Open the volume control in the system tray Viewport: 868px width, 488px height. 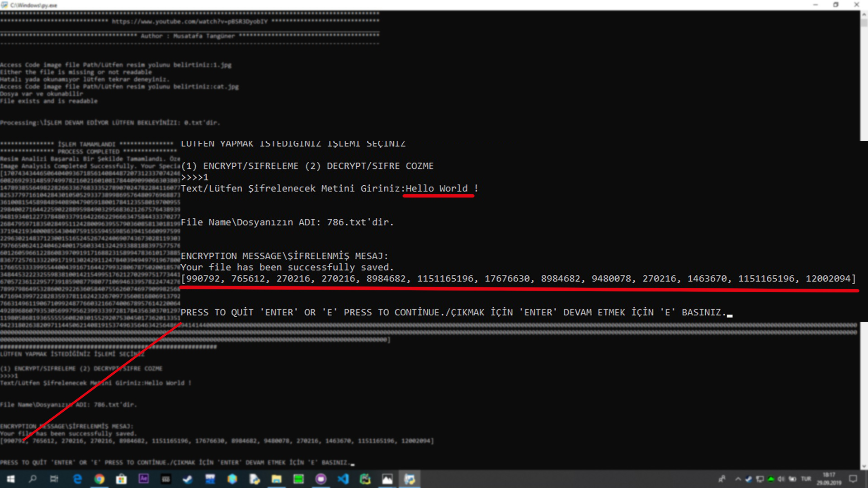781,479
